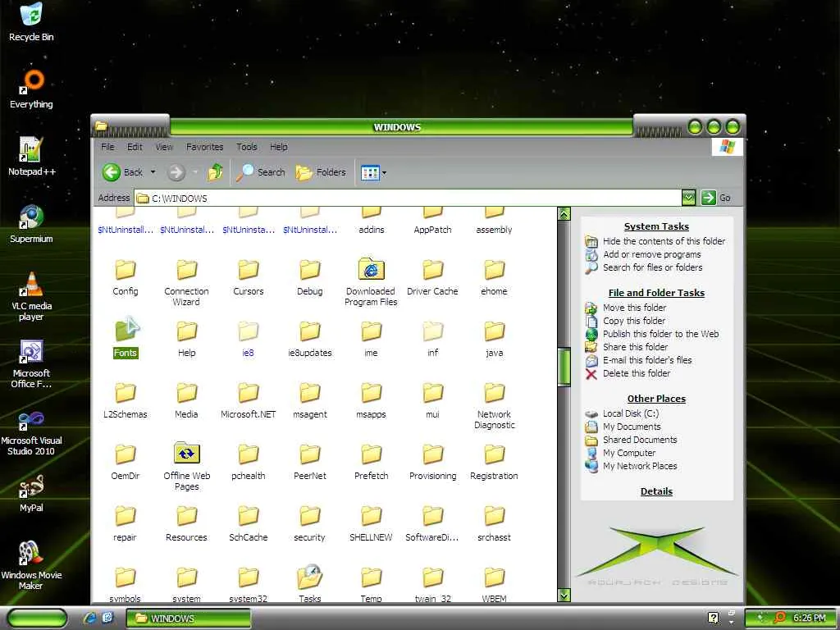The width and height of the screenshot is (840, 630).
Task: Open My Network Places link
Action: tap(640, 466)
